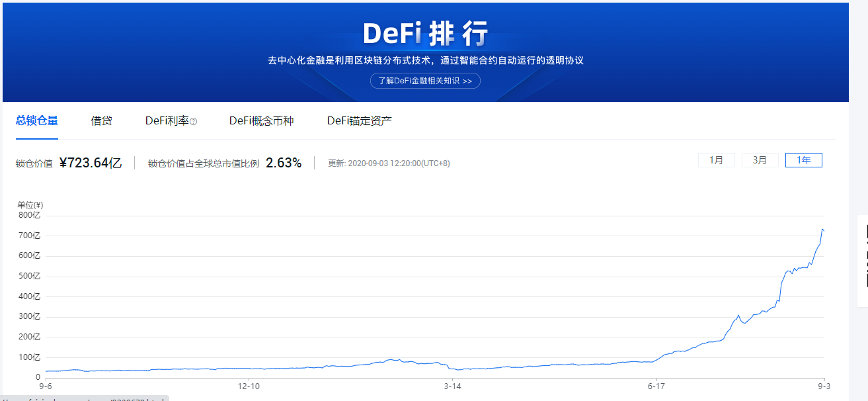Open the DeFi锚定资产 tab
868x401 pixels.
[360, 120]
